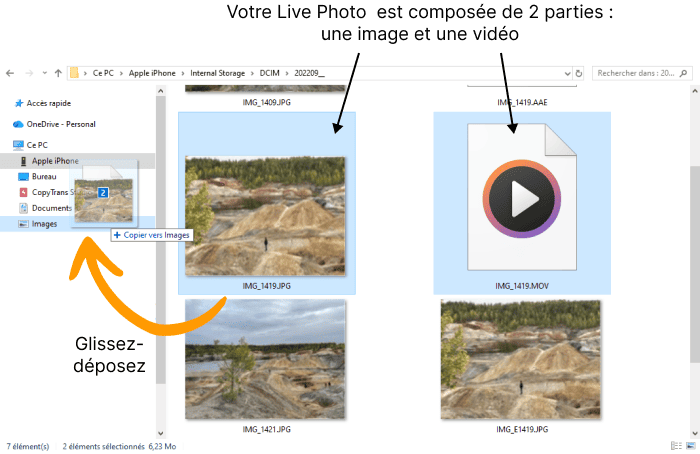The width and height of the screenshot is (700, 454).
Task: Click the Forward navigation arrow
Action: click(x=29, y=73)
